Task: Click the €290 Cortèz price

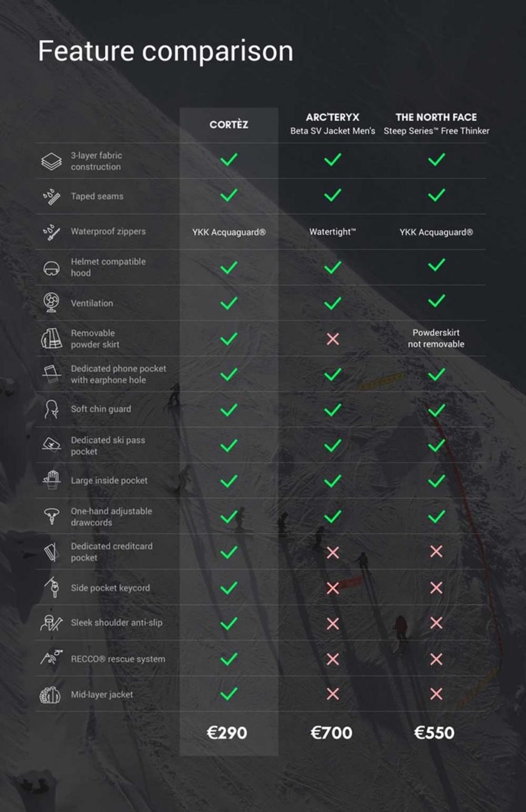Action: click(227, 732)
